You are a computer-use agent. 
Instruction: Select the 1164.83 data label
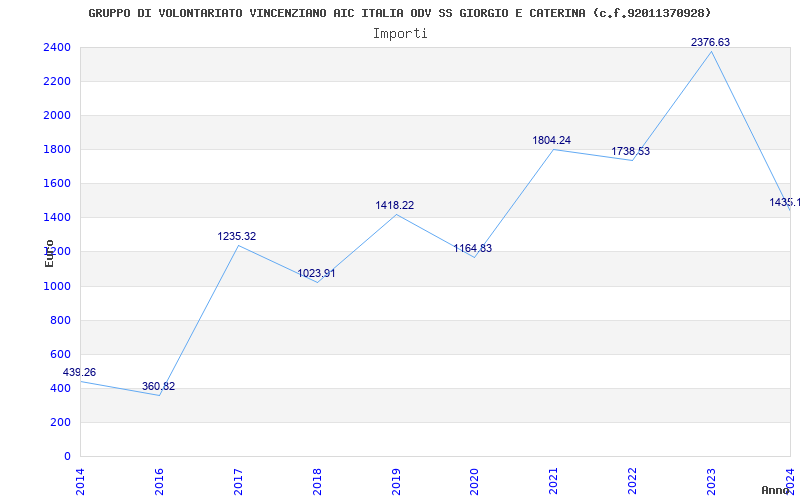point(473,248)
